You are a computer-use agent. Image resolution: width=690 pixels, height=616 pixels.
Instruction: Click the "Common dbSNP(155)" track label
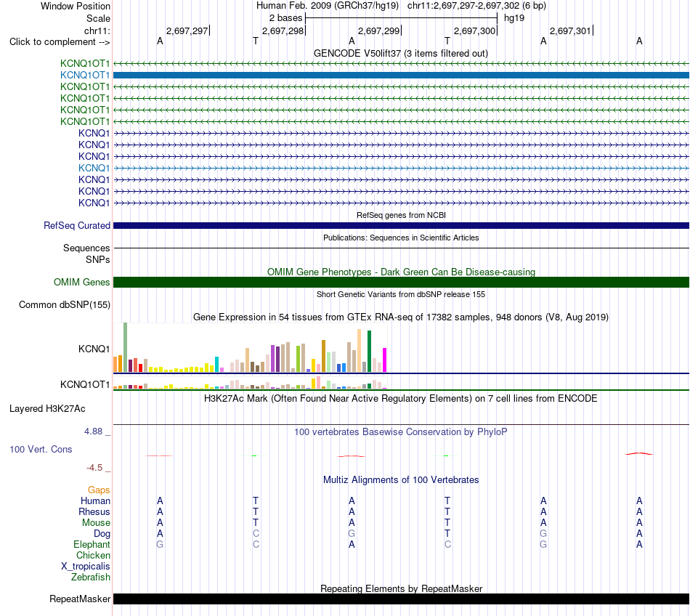point(65,305)
